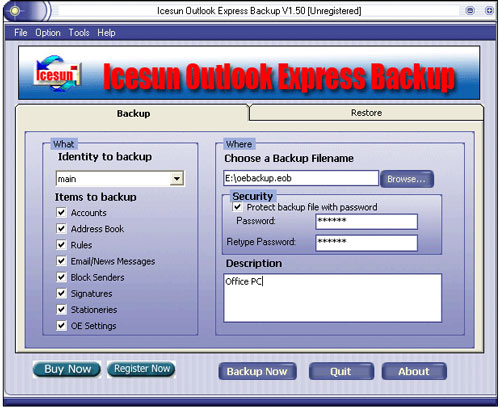Switch to the Restore tab
The width and height of the screenshot is (500, 407).
point(366,113)
